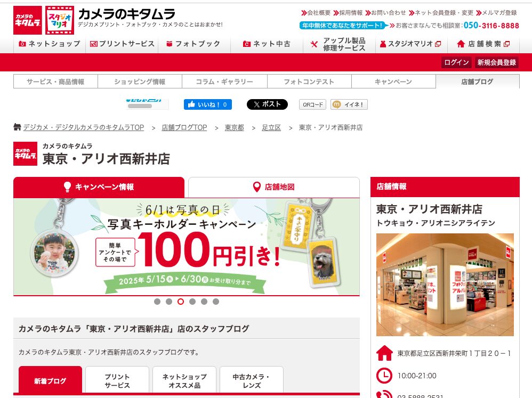Image resolution: width=532 pixels, height=398 pixels.
Task: Click the X ポスト share button
Action: click(267, 104)
